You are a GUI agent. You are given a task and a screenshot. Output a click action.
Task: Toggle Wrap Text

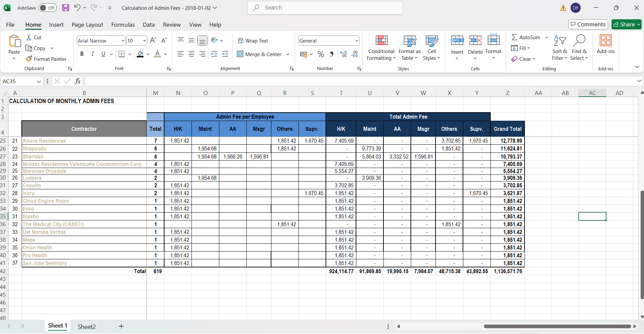253,41
